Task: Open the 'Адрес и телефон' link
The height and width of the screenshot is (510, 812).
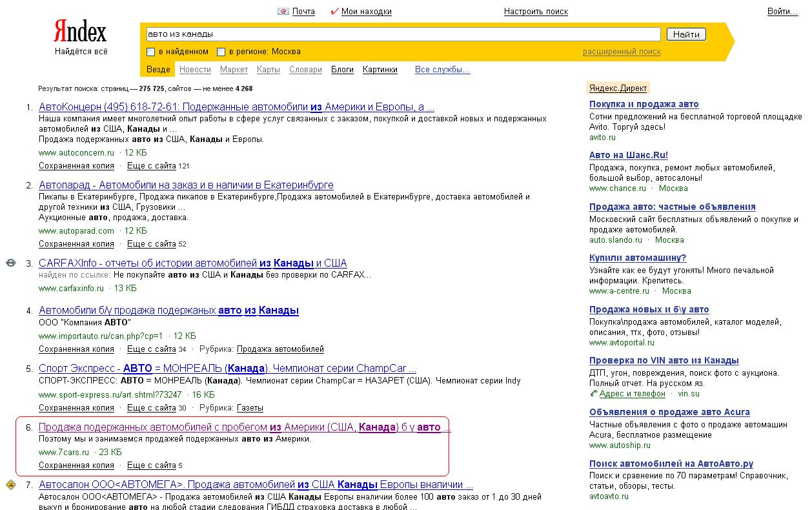Action: pyautogui.click(x=633, y=394)
